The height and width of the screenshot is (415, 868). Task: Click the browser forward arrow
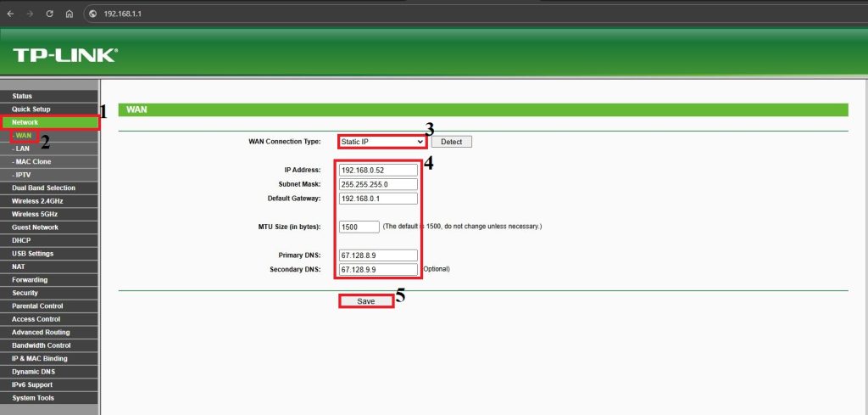(30, 14)
